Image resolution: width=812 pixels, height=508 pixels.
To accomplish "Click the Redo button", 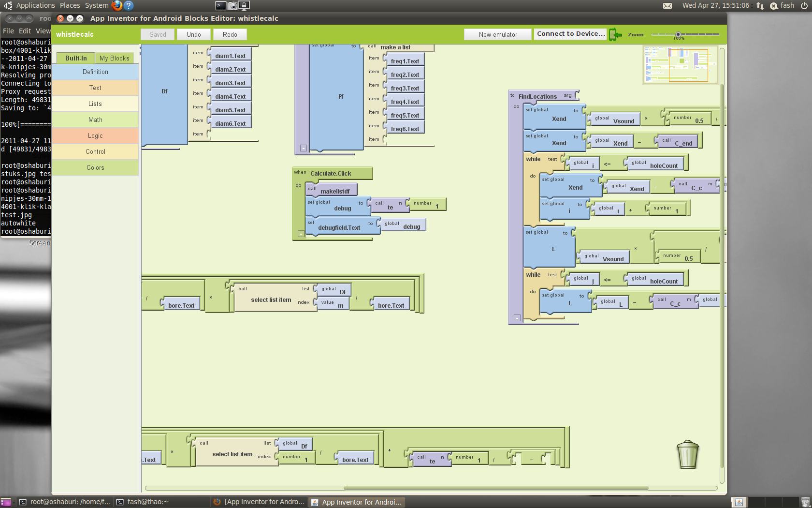I will [x=230, y=34].
